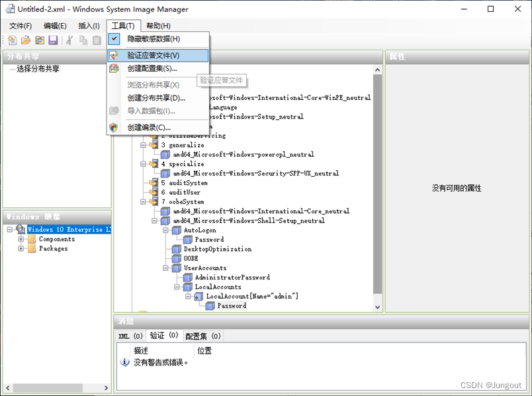The height and width of the screenshot is (396, 532).
Task: Click the 4 specialize pass icon
Action: click(x=154, y=164)
